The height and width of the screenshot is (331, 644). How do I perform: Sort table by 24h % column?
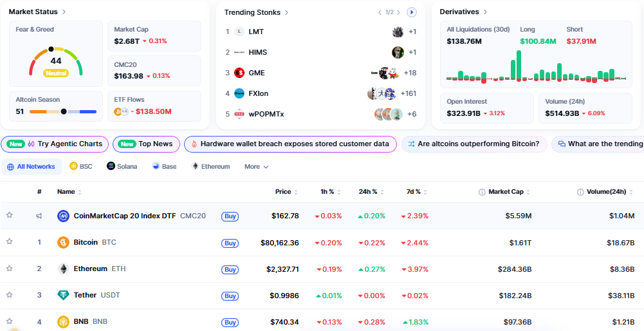[371, 192]
